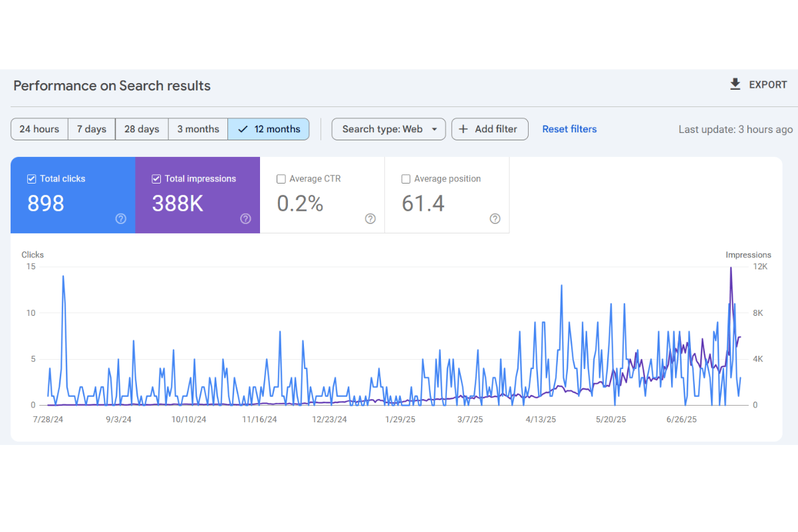The image size is (798, 532).
Task: Click the 9/3/24 date axis label
Action: coord(118,420)
